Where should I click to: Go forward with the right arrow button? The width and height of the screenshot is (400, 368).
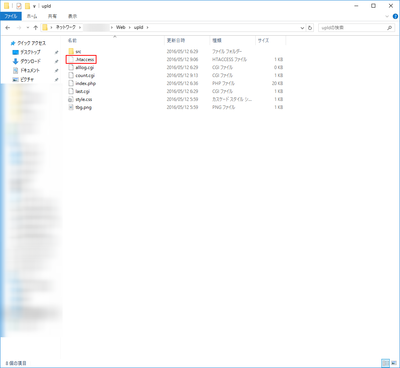pyautogui.click(x=19, y=28)
